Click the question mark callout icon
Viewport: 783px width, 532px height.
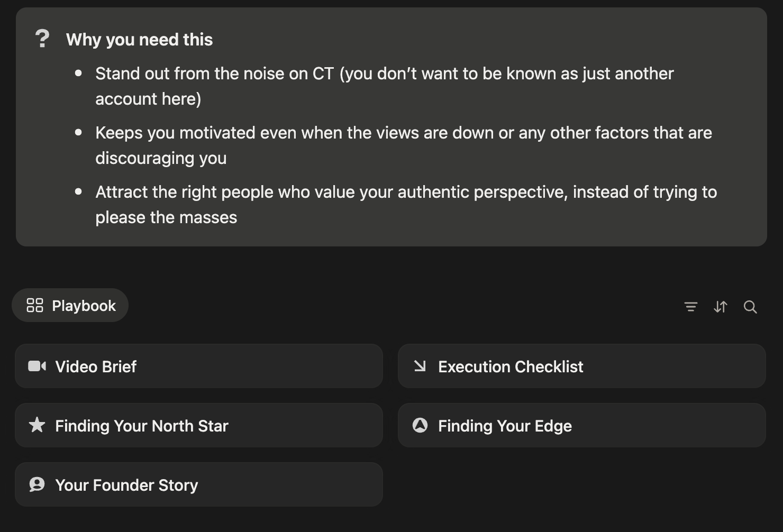tap(42, 39)
